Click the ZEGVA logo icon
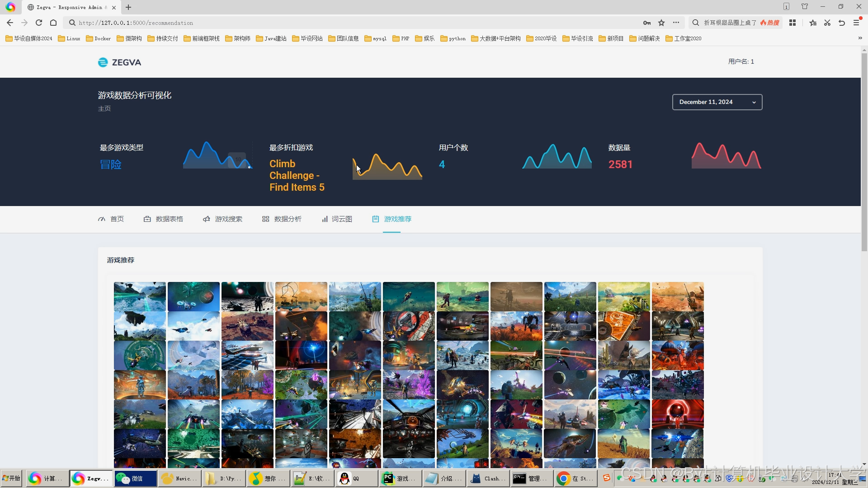This screenshot has width=868, height=488. [103, 62]
